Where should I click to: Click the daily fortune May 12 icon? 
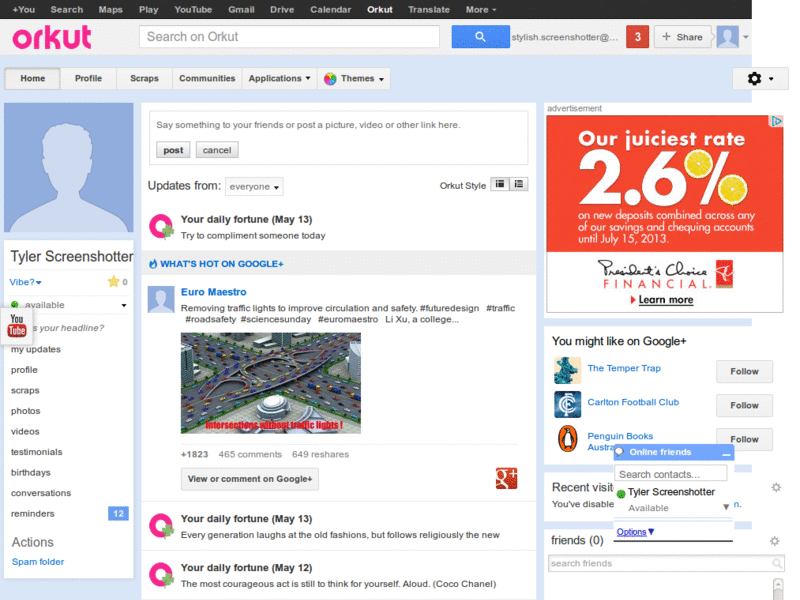tap(161, 575)
